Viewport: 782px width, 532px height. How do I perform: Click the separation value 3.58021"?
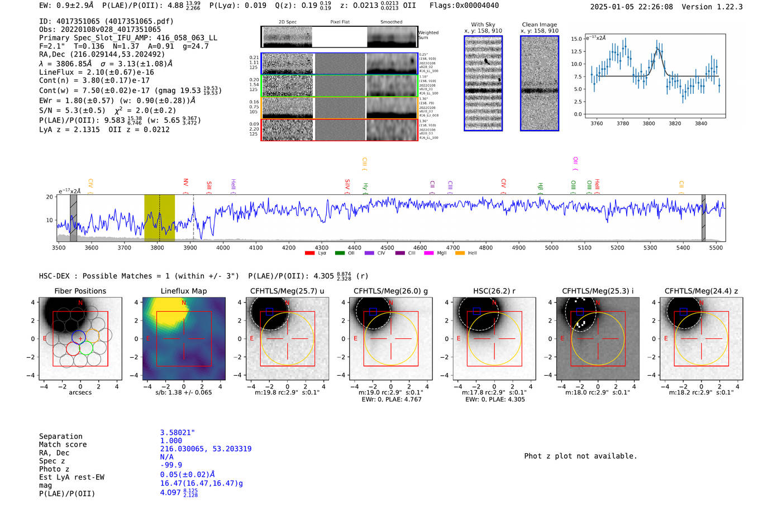pos(178,433)
